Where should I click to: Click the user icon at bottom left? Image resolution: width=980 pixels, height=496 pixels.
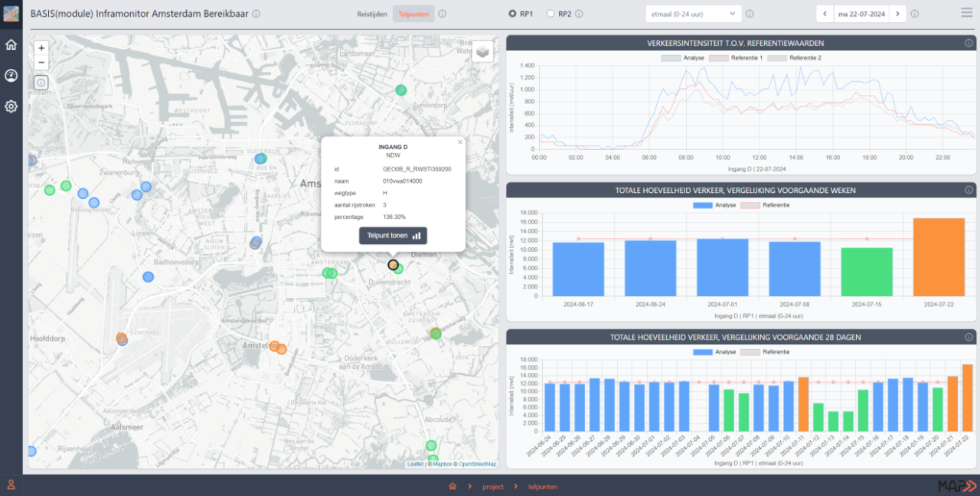[11, 484]
